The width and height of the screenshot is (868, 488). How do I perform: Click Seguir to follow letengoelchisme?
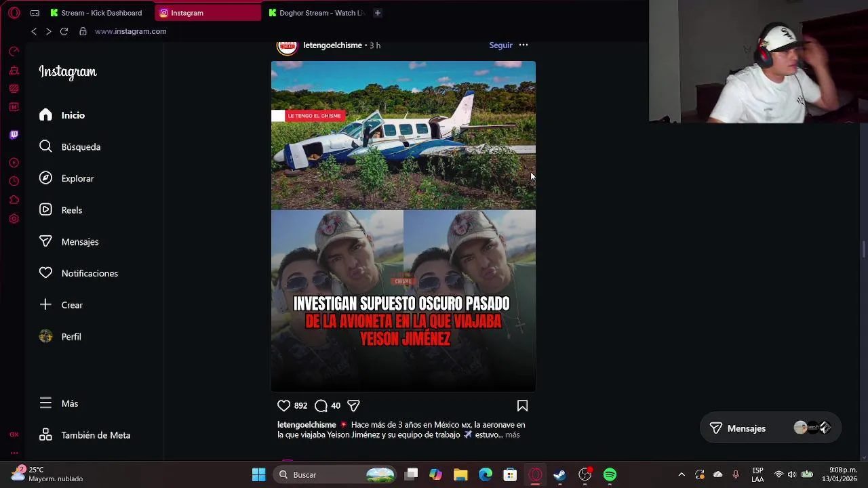coord(501,45)
